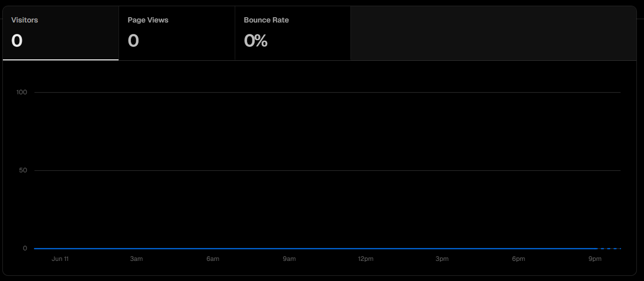The image size is (644, 281).
Task: Click the solid blue visitors line
Action: (316, 248)
